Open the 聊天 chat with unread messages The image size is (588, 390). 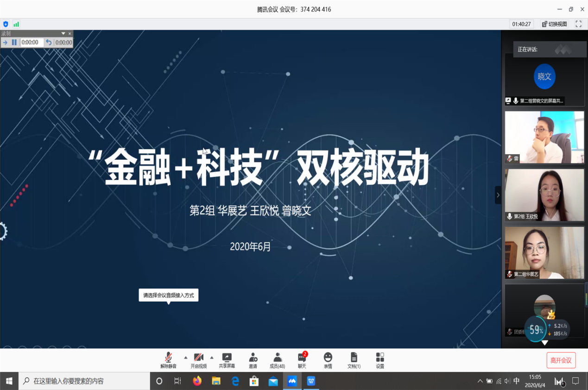coord(302,360)
